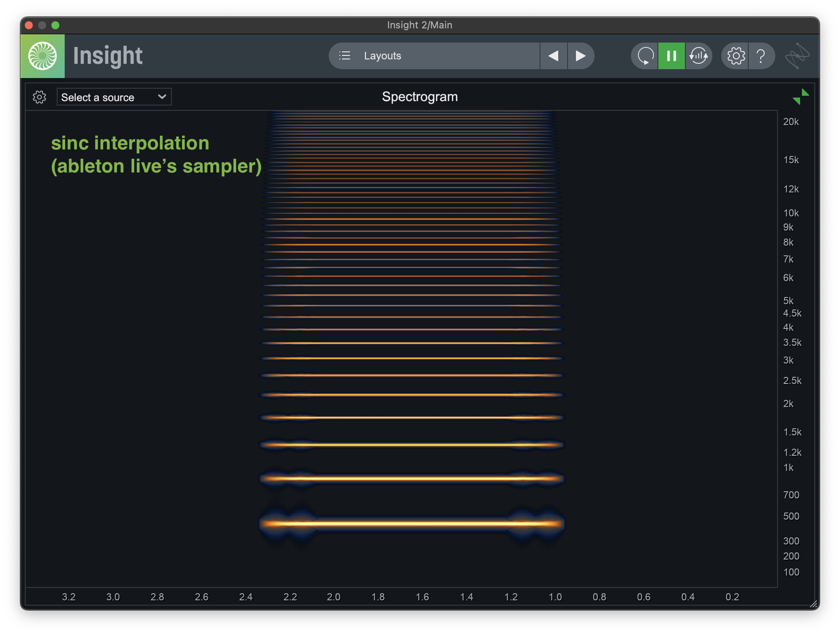The image size is (840, 634).
Task: Click the 500 Hz band in spectrogram
Action: 411,524
